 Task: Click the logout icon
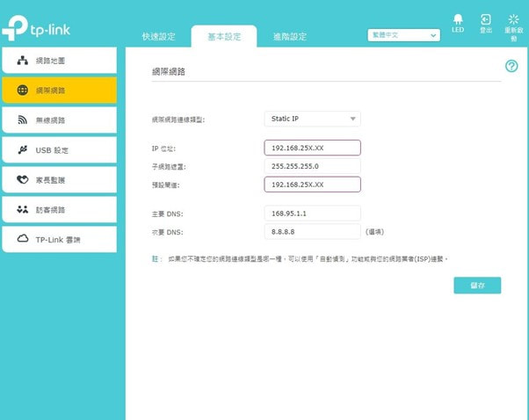[485, 19]
